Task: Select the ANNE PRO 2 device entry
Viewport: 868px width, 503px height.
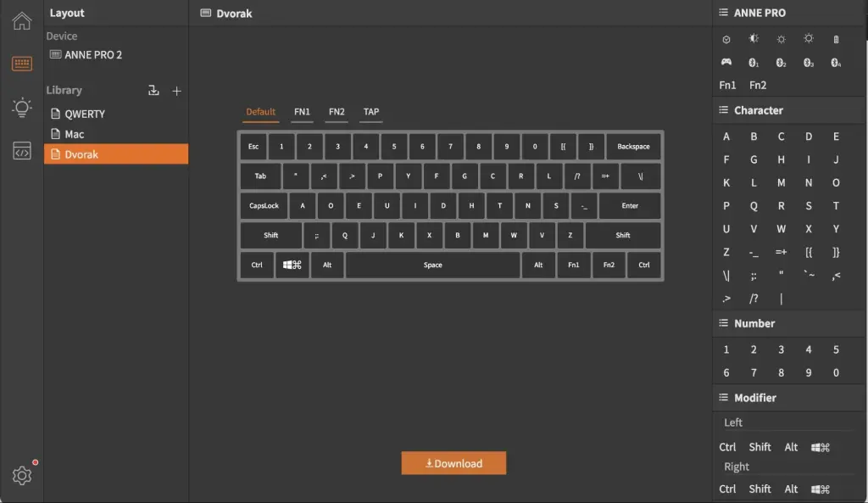Action: pyautogui.click(x=86, y=54)
